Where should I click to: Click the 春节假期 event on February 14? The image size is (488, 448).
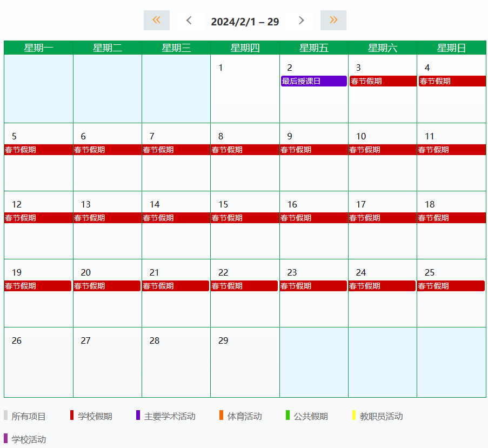pos(176,218)
